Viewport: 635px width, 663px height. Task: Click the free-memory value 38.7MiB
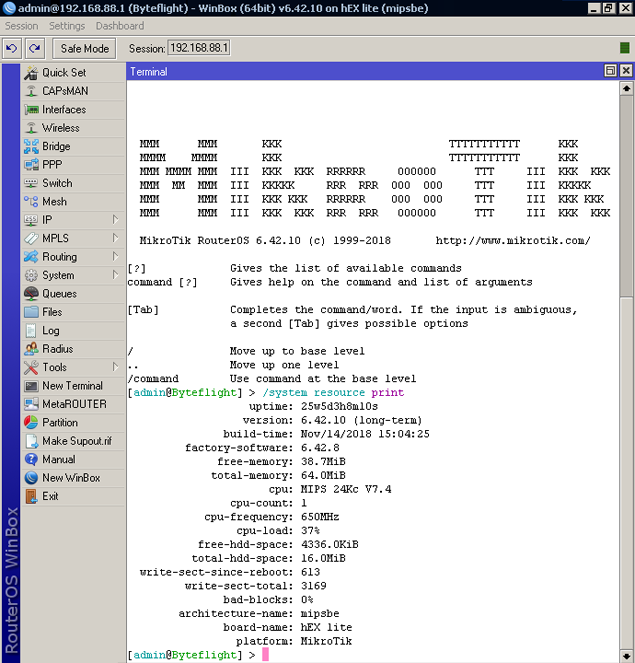pyautogui.click(x=323, y=462)
